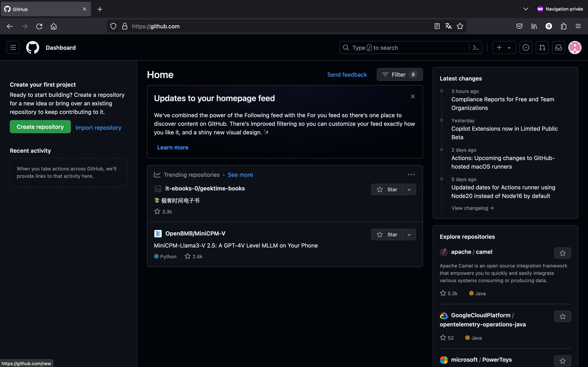
Task: Dismiss the homepage feed updates banner
Action: pos(413,97)
